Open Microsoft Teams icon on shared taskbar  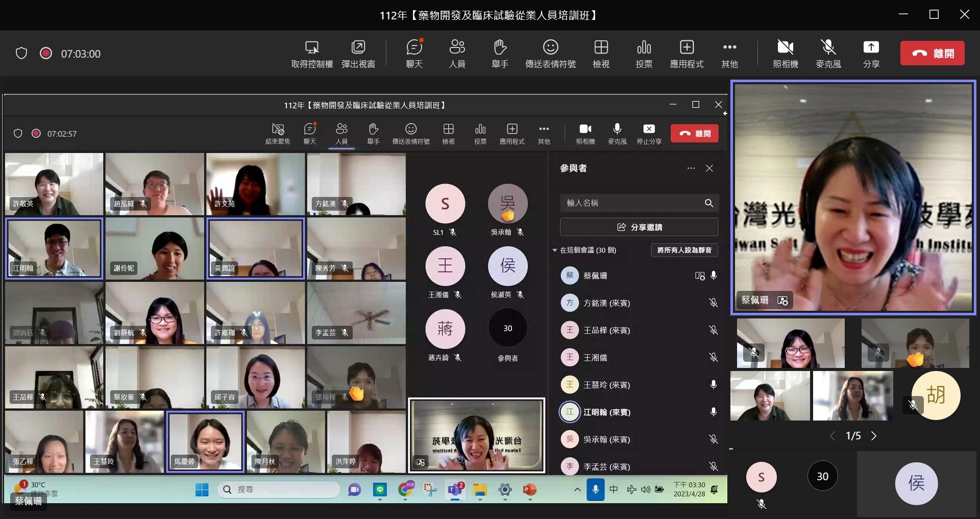tap(455, 490)
